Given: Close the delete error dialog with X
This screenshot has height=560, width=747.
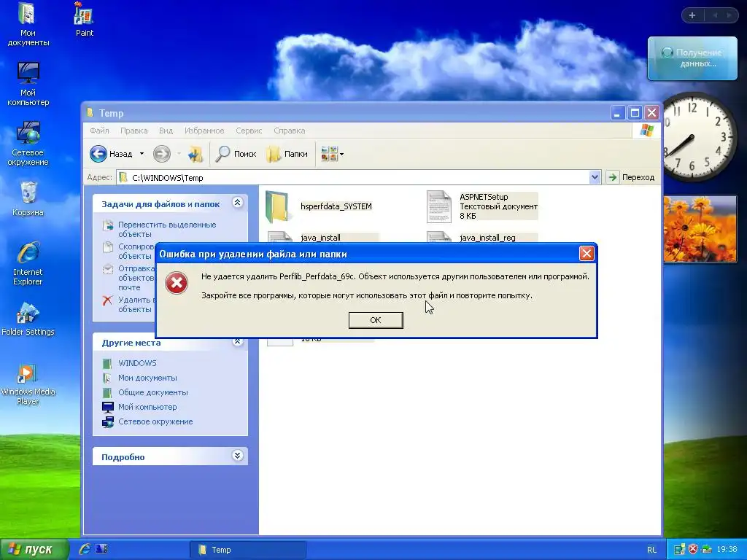Looking at the screenshot, I should click(587, 253).
